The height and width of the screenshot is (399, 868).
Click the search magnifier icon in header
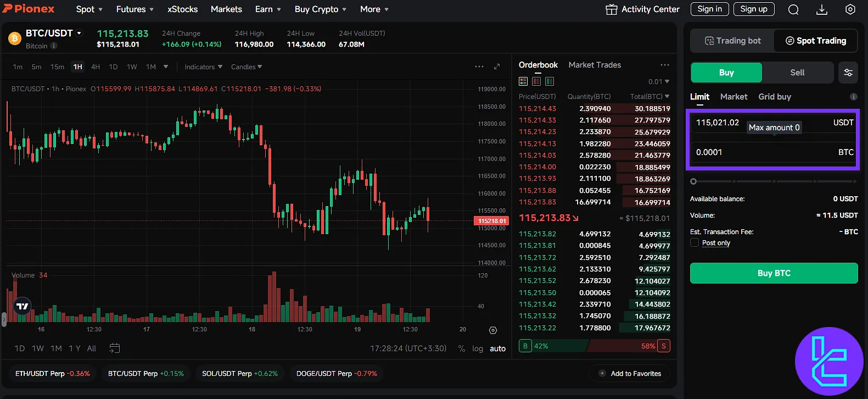pyautogui.click(x=793, y=9)
